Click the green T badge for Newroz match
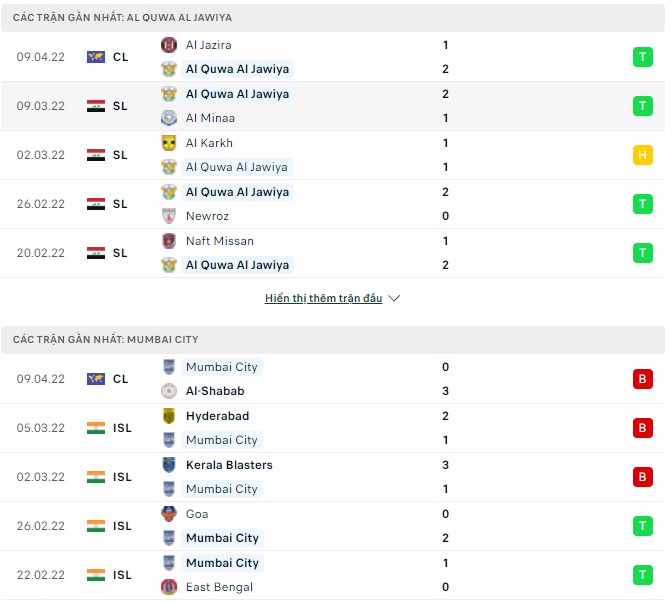 (641, 204)
